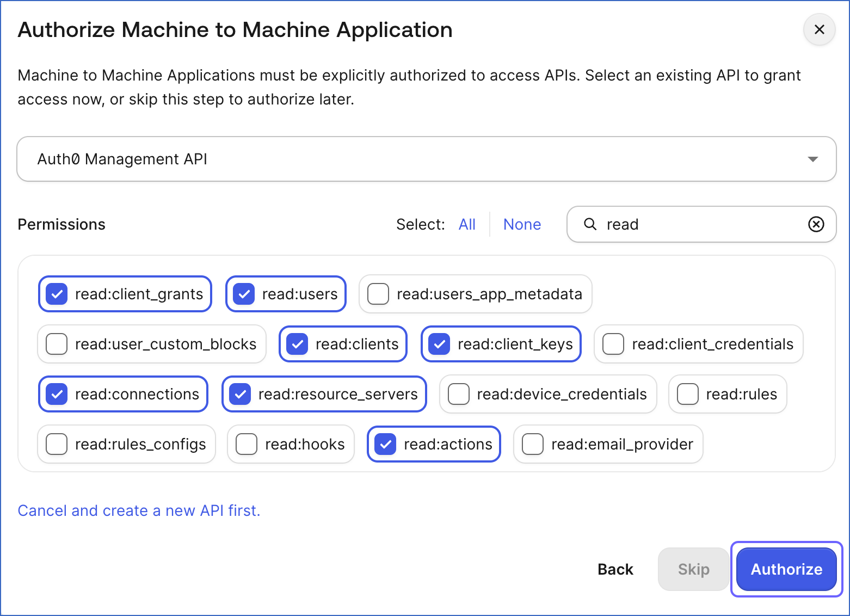Clear the permissions search field
Screen dimensions: 850x616
tap(816, 224)
